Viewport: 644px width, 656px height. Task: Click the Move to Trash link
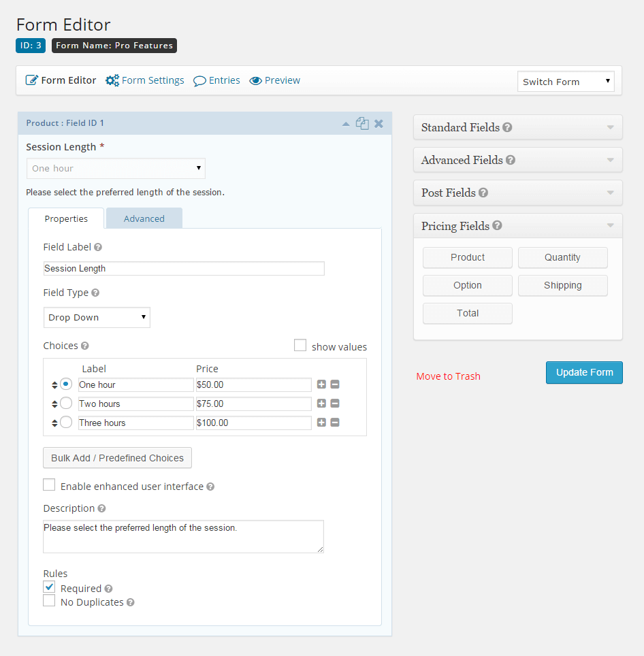[448, 376]
